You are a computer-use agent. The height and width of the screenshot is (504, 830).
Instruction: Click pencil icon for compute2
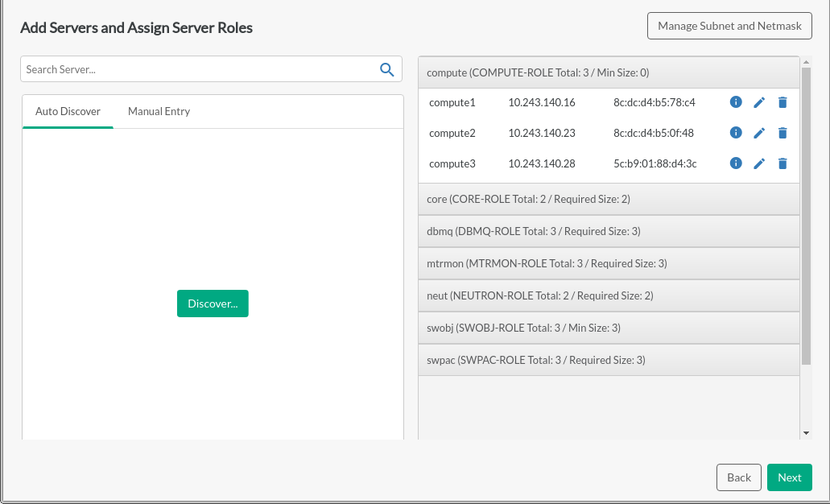(758, 133)
